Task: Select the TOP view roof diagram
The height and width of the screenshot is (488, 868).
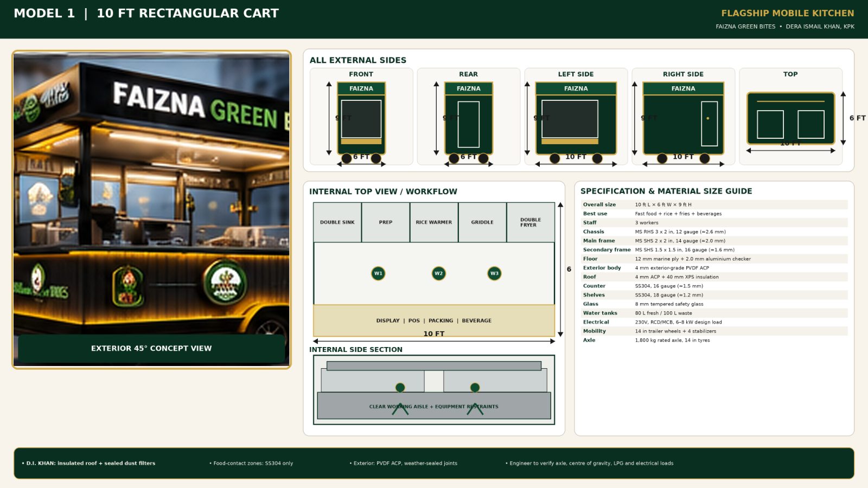Action: [790, 118]
